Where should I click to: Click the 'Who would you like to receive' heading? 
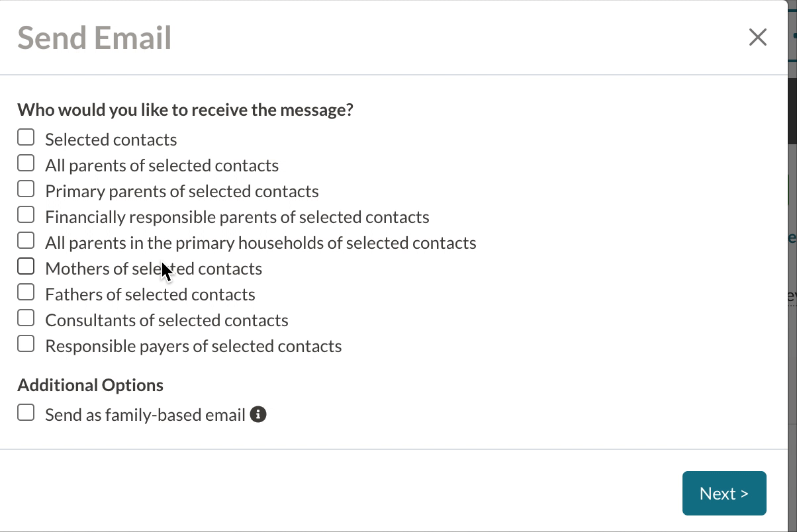point(185,110)
